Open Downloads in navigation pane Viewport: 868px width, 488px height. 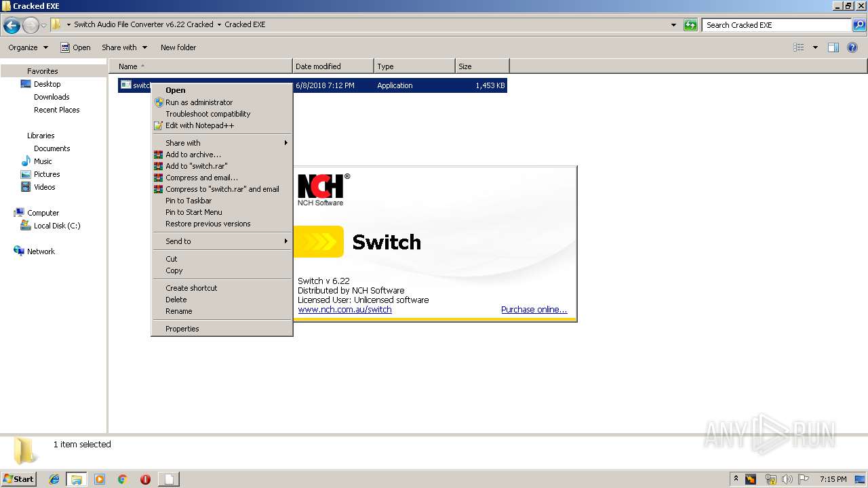tap(52, 97)
